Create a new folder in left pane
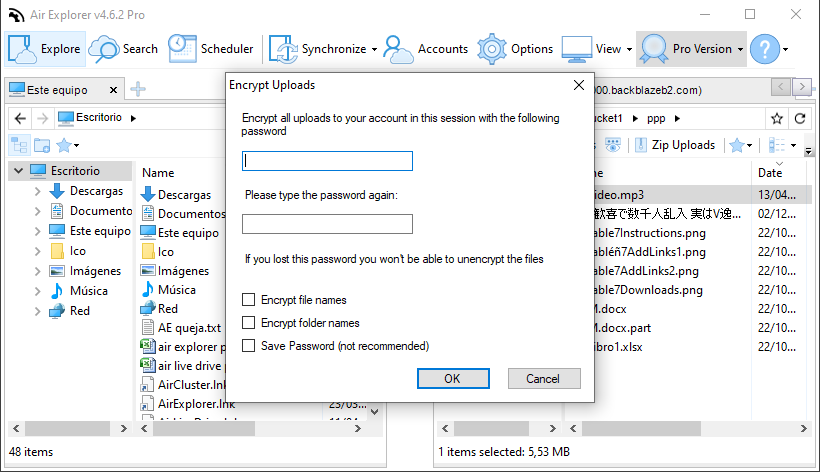This screenshot has width=820, height=472. (x=42, y=145)
